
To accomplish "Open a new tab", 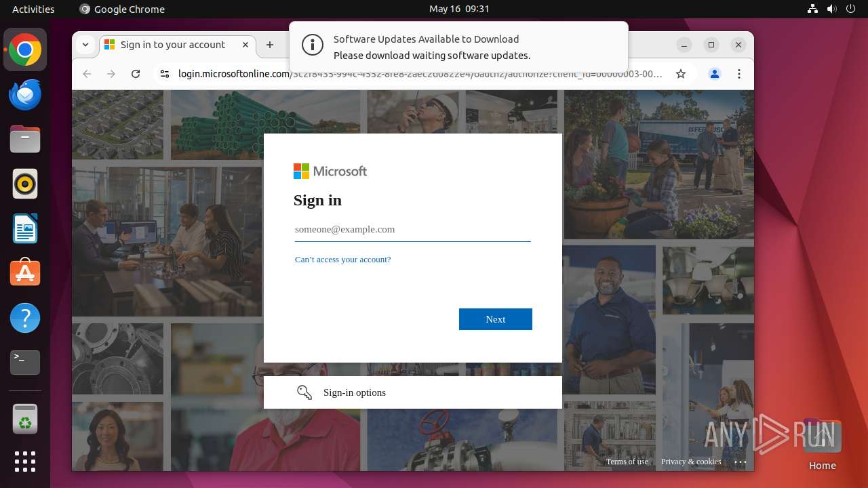I will coord(270,45).
